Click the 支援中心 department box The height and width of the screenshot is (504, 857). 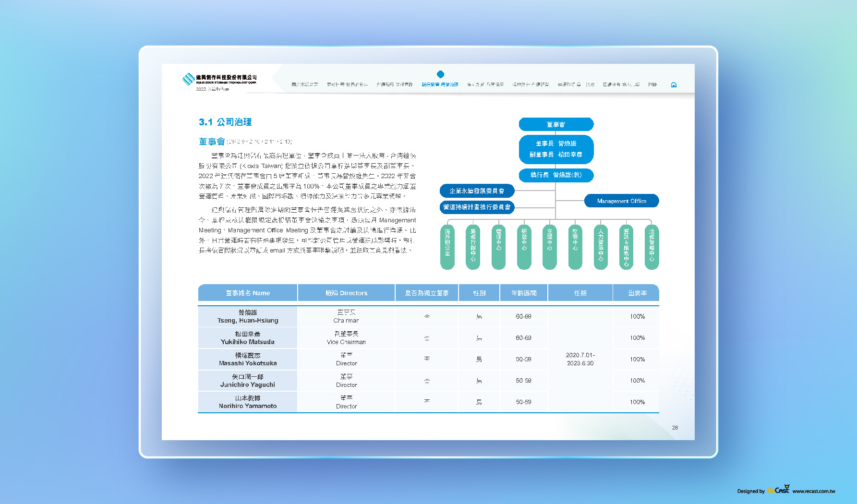click(x=550, y=247)
